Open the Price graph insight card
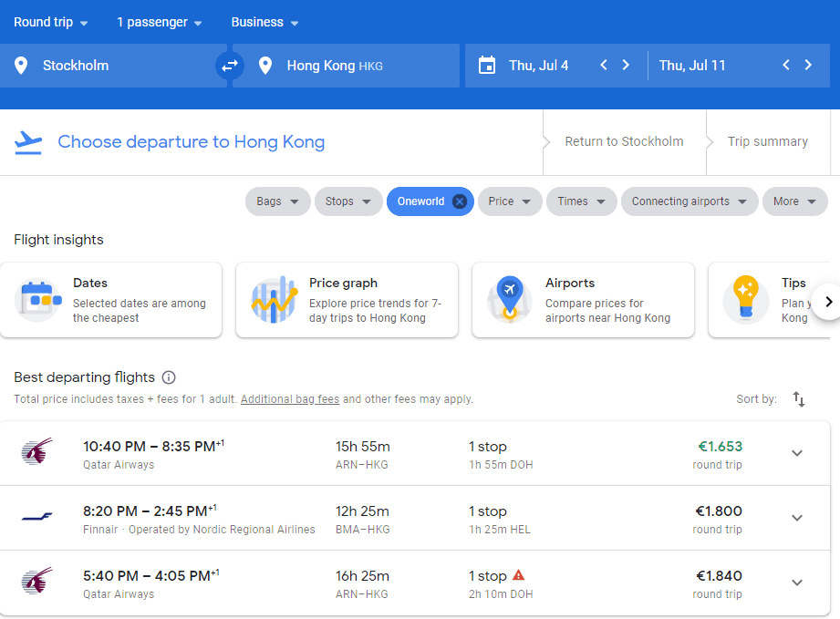 pyautogui.click(x=347, y=300)
